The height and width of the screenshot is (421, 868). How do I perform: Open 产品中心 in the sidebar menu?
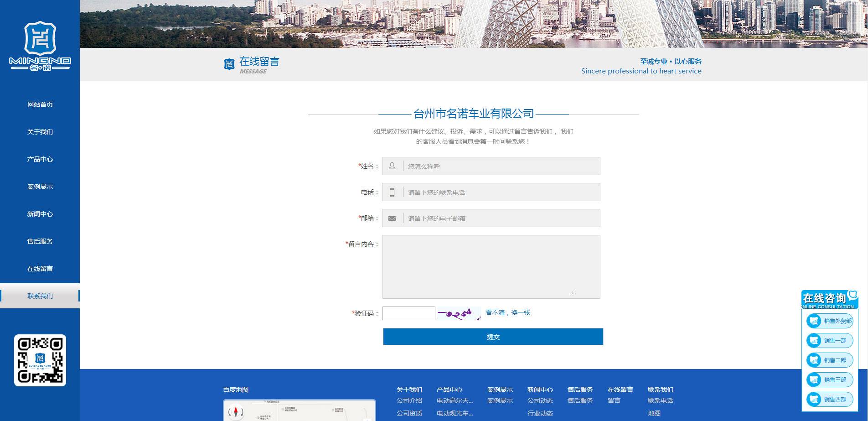(40, 159)
